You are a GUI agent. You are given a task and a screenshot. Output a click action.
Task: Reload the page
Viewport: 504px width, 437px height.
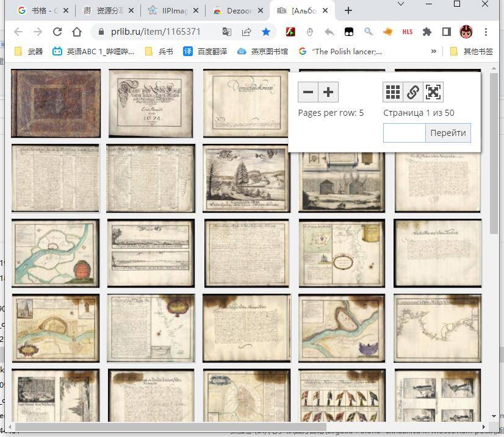pyautogui.click(x=57, y=32)
